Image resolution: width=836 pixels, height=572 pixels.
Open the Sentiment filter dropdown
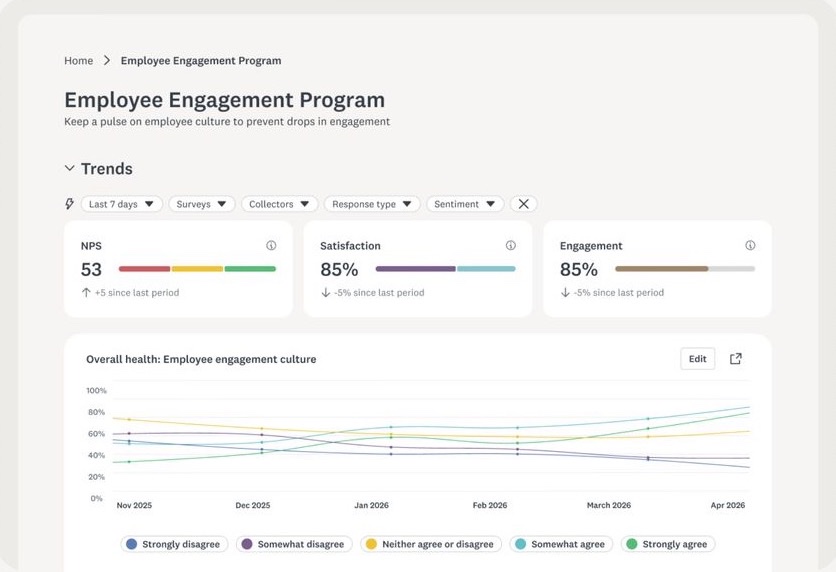[x=465, y=204]
